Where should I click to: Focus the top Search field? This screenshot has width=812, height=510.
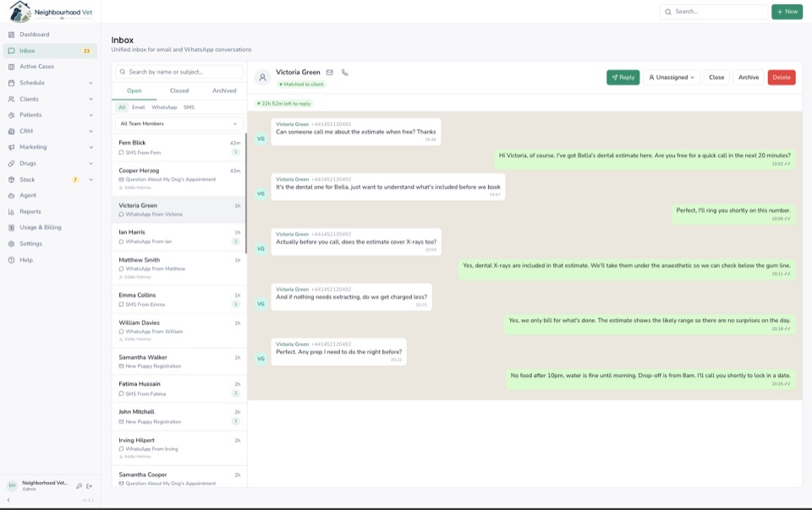coord(714,11)
